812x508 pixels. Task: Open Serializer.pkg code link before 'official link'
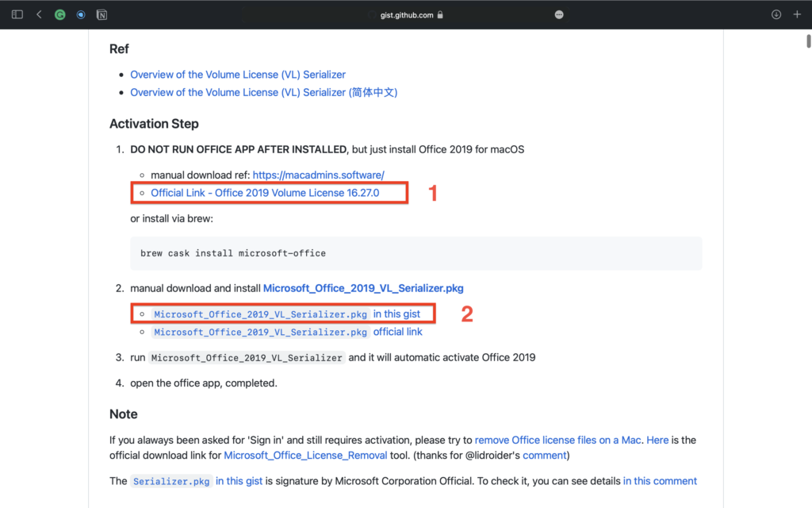click(260, 333)
